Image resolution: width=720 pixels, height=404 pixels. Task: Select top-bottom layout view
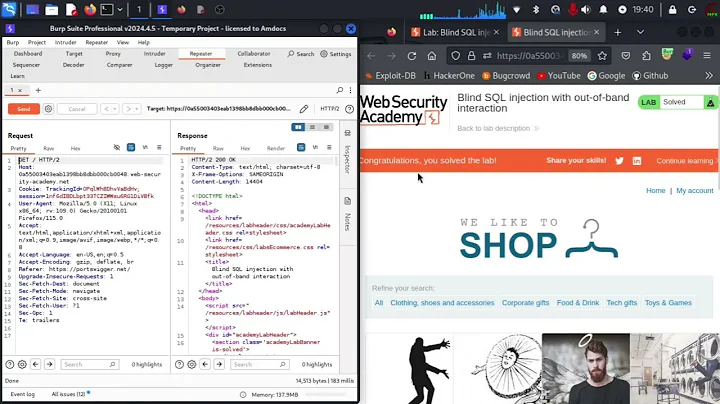(x=312, y=127)
